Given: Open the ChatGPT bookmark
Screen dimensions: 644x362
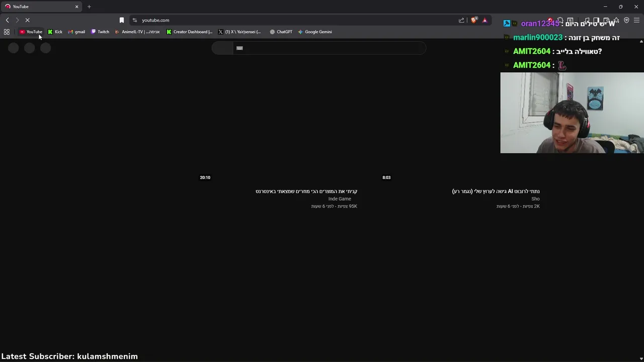Looking at the screenshot, I should click(x=281, y=32).
